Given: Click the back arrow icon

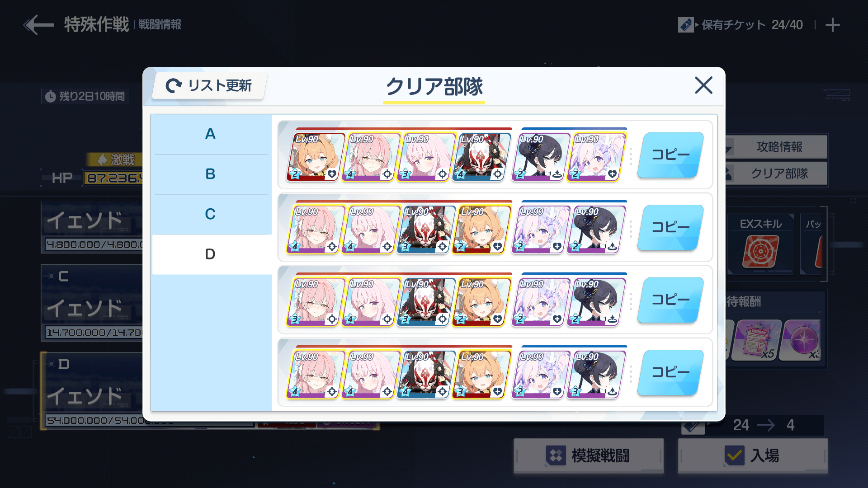Looking at the screenshot, I should pos(38,25).
